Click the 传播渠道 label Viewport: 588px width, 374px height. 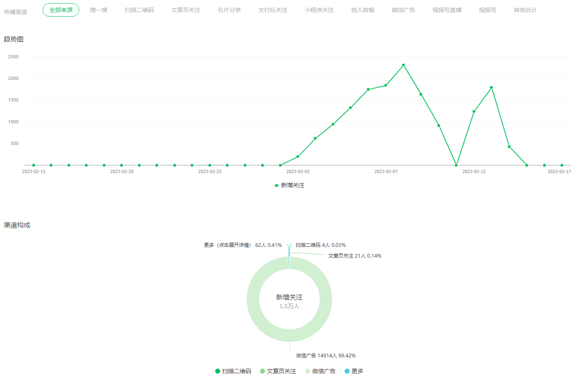(x=15, y=12)
